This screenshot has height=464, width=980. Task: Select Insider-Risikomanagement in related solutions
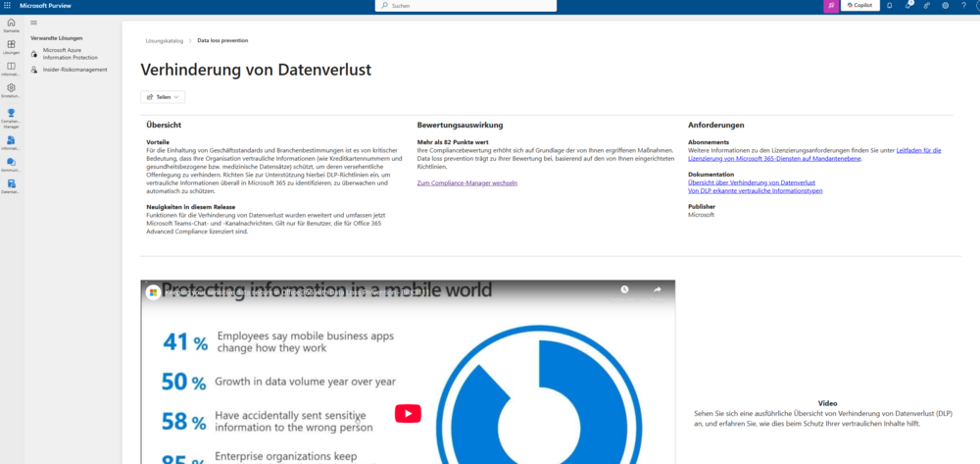click(74, 70)
